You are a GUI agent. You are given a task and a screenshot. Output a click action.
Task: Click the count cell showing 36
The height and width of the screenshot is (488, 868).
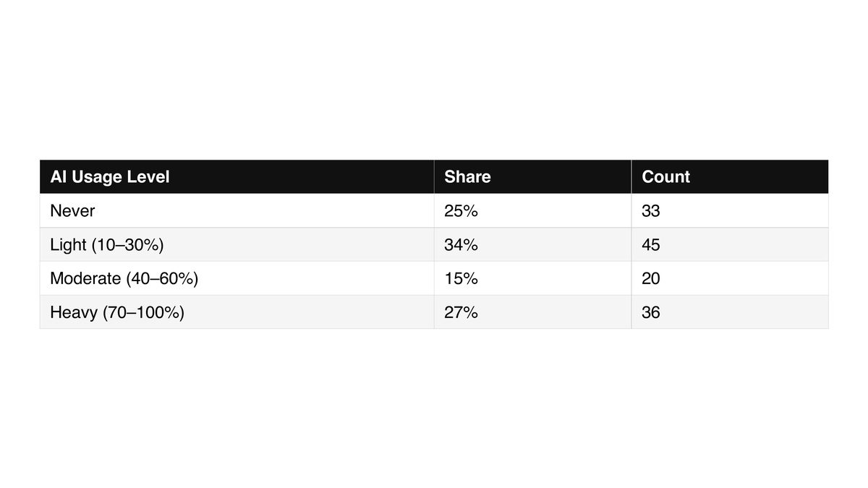(x=730, y=312)
